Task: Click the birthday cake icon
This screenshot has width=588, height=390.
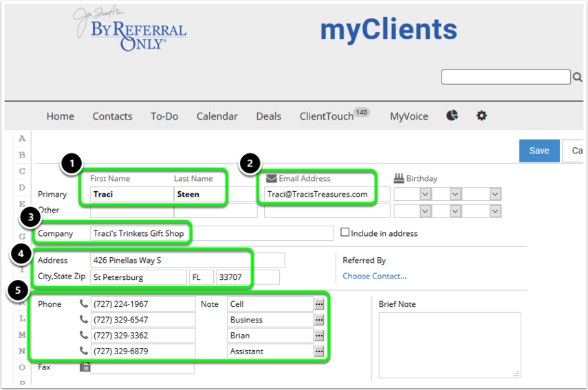Action: [399, 178]
